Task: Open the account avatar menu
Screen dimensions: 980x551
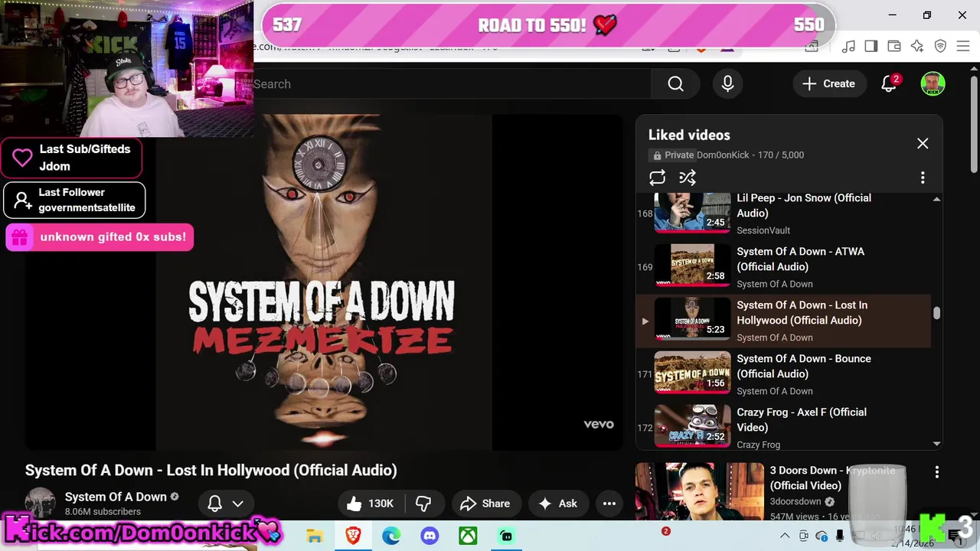Action: 933,84
